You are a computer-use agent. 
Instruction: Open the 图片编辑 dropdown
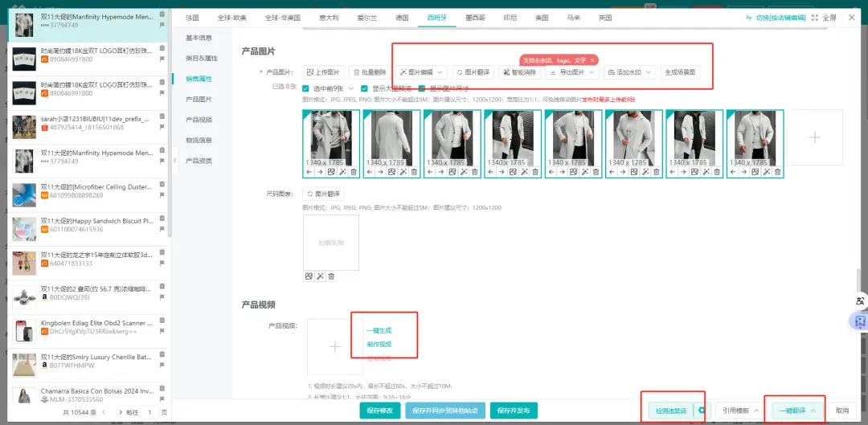(420, 72)
